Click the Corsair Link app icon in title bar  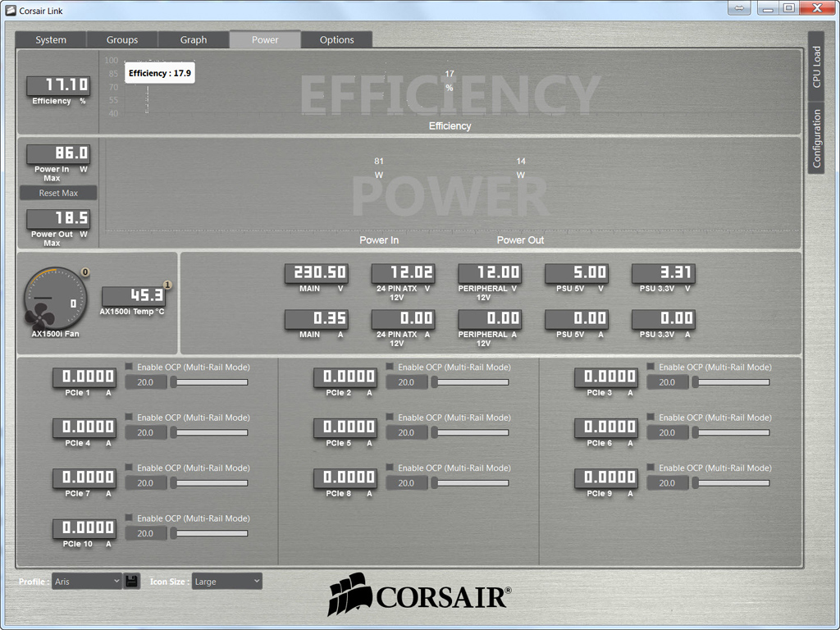[10, 10]
